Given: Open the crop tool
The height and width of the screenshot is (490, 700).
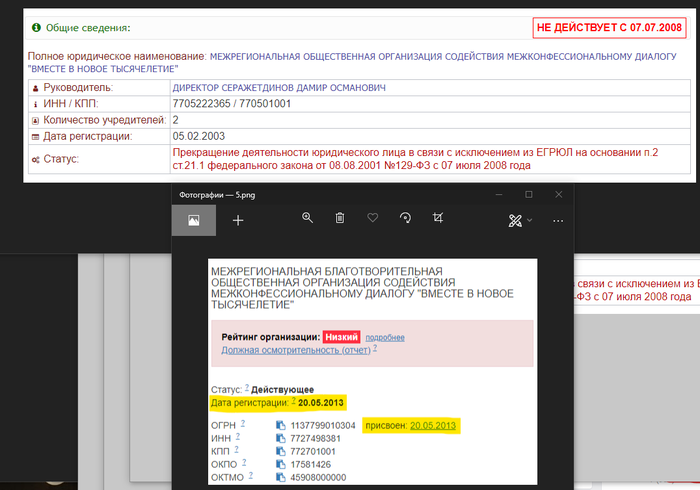Looking at the screenshot, I should pyautogui.click(x=438, y=219).
